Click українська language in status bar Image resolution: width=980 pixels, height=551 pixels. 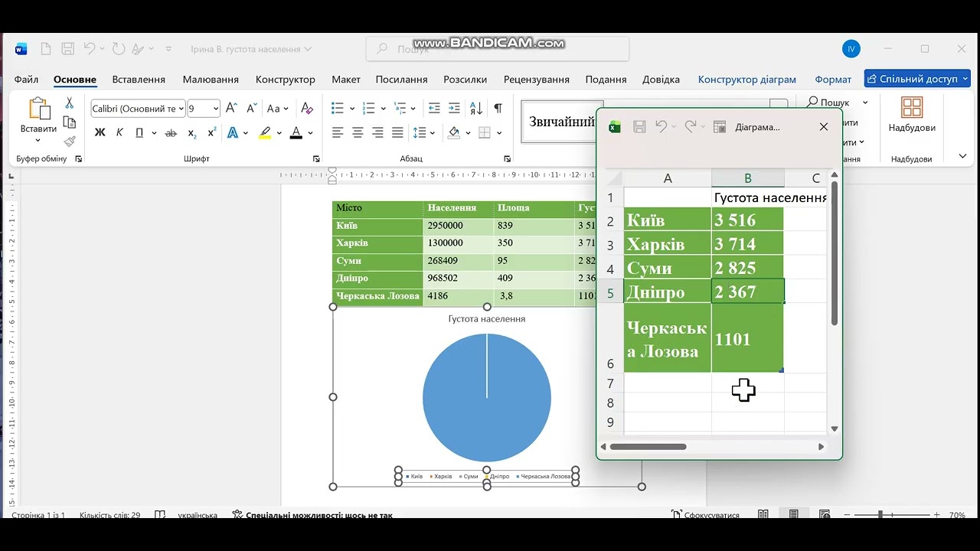(198, 515)
